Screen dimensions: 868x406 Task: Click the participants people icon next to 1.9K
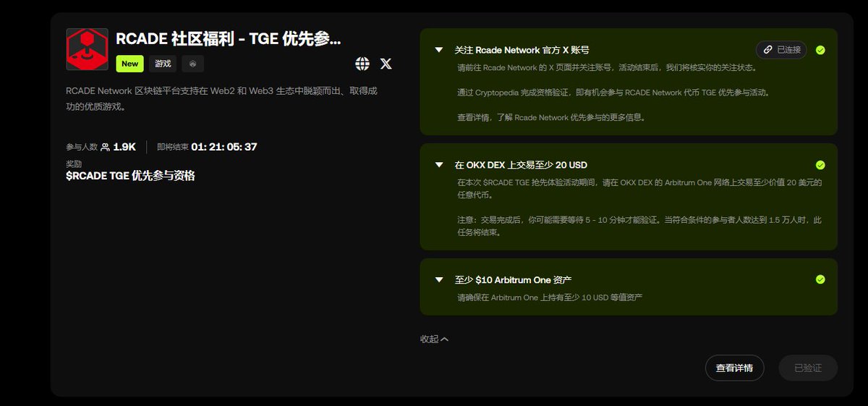point(105,147)
